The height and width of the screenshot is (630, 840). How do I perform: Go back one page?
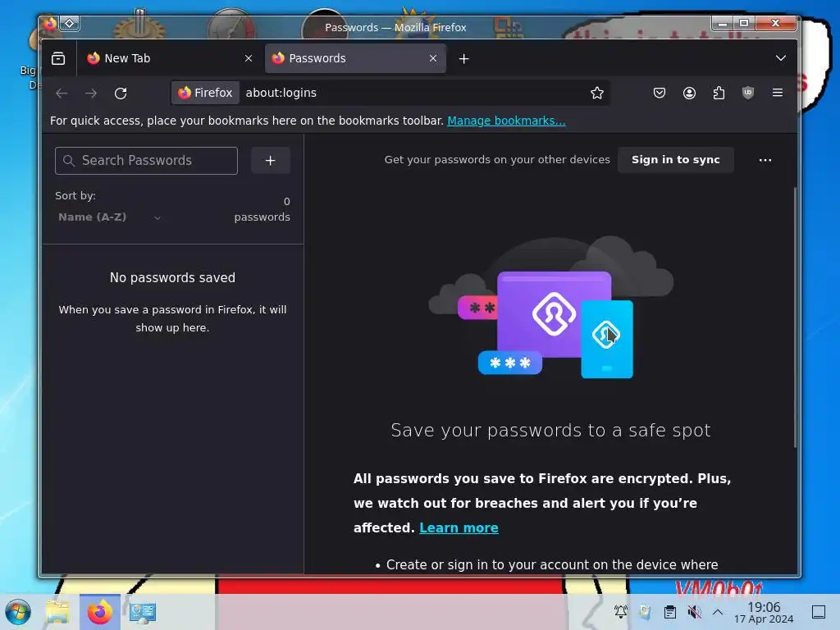pyautogui.click(x=62, y=94)
